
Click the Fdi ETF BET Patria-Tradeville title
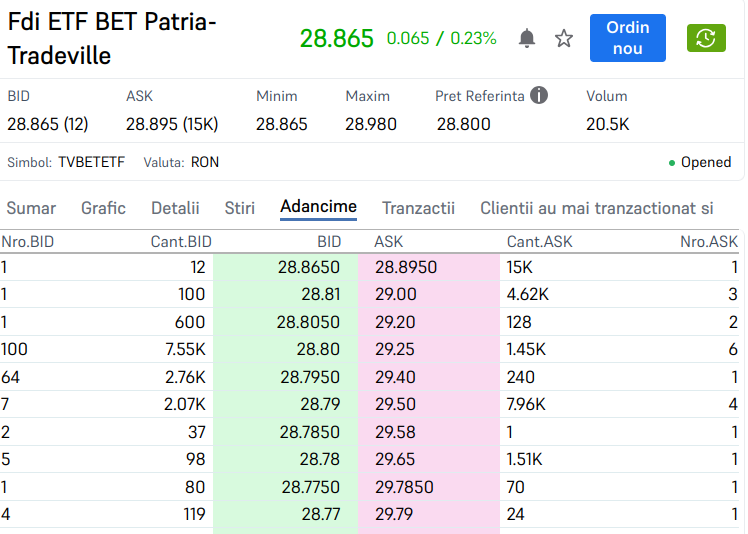pos(112,39)
